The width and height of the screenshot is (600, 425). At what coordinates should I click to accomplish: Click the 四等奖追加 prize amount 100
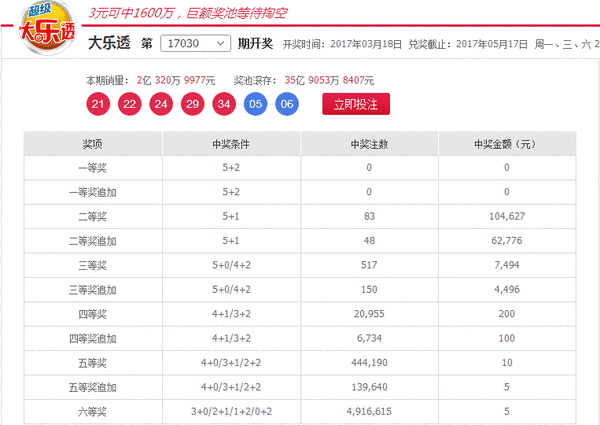(x=507, y=339)
